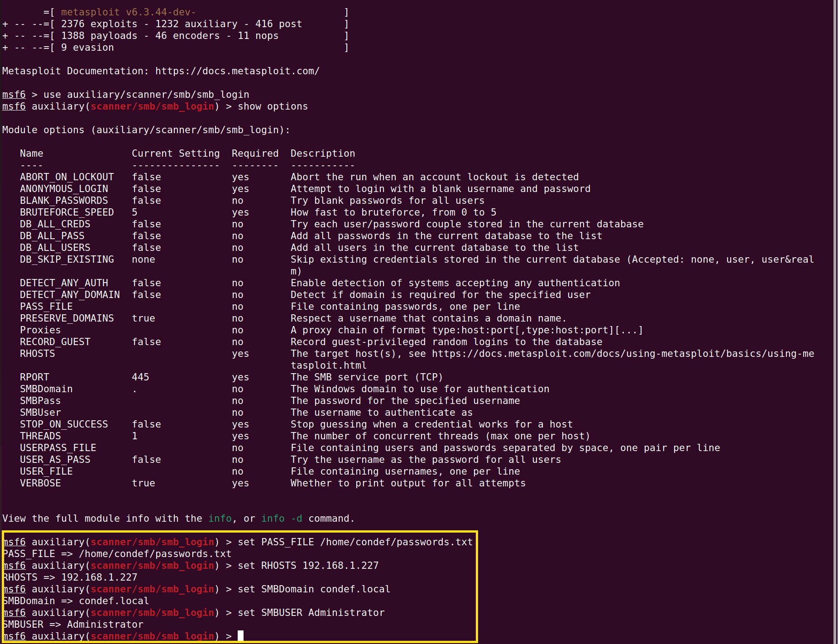Screen dimensions: 838x644
Task: Click the terminal's vertical scrollbar
Action: [835, 317]
